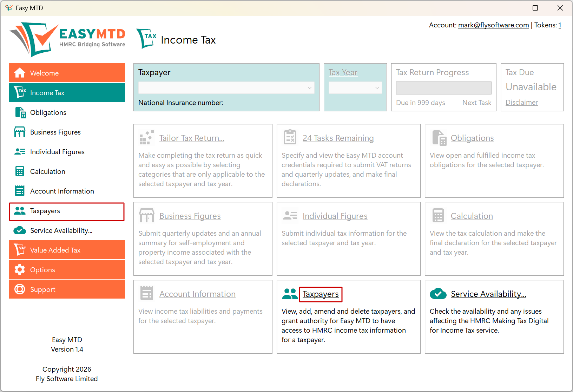Click the 'Version 1.4' text
Viewport: 573px width, 392px height.
[67, 349]
